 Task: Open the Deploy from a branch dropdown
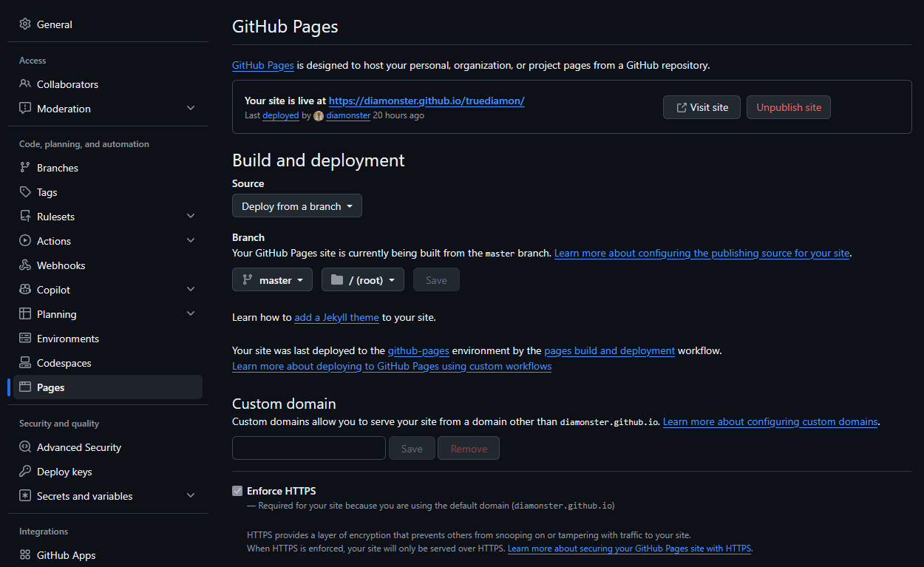point(297,206)
